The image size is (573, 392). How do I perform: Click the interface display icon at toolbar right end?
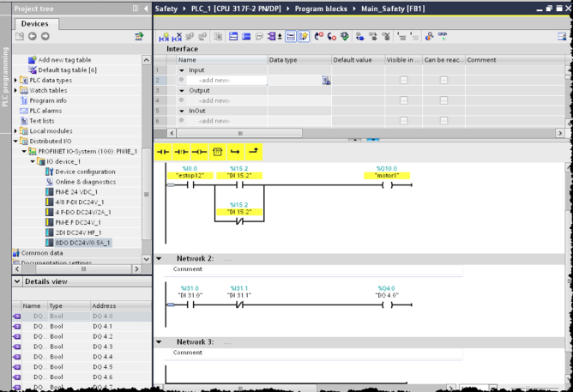[562, 36]
